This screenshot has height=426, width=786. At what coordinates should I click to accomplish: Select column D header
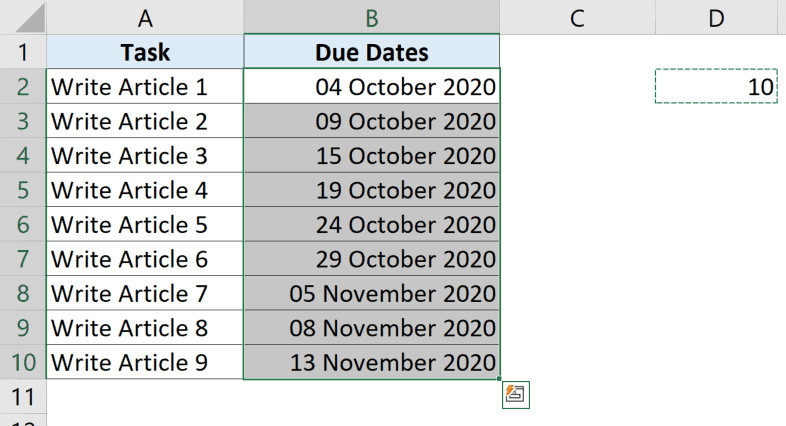(718, 17)
